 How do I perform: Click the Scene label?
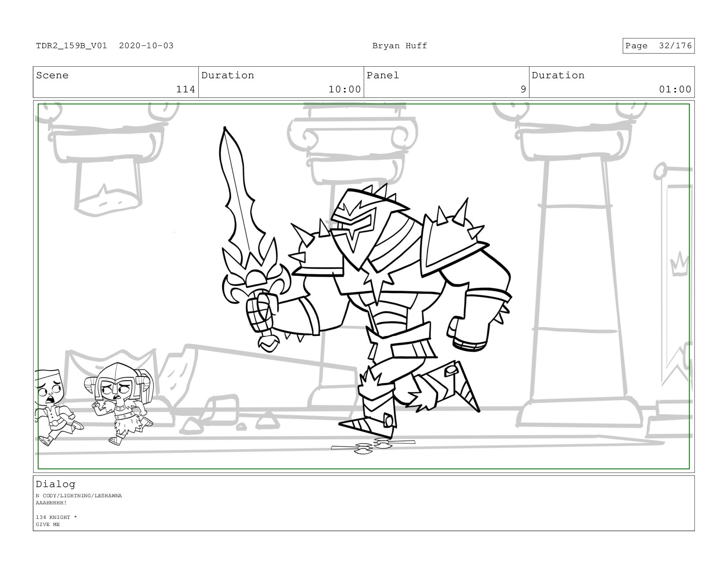(52, 75)
